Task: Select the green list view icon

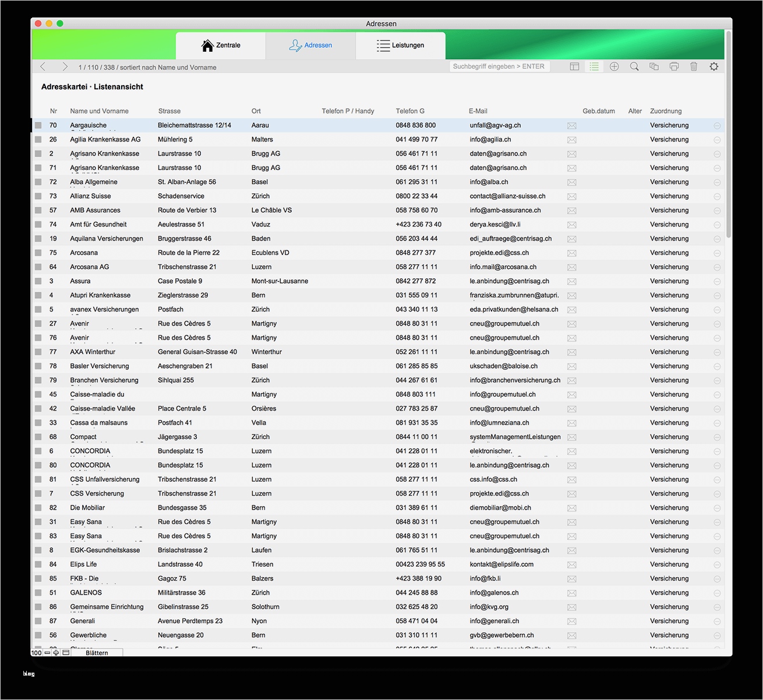Action: pyautogui.click(x=594, y=67)
